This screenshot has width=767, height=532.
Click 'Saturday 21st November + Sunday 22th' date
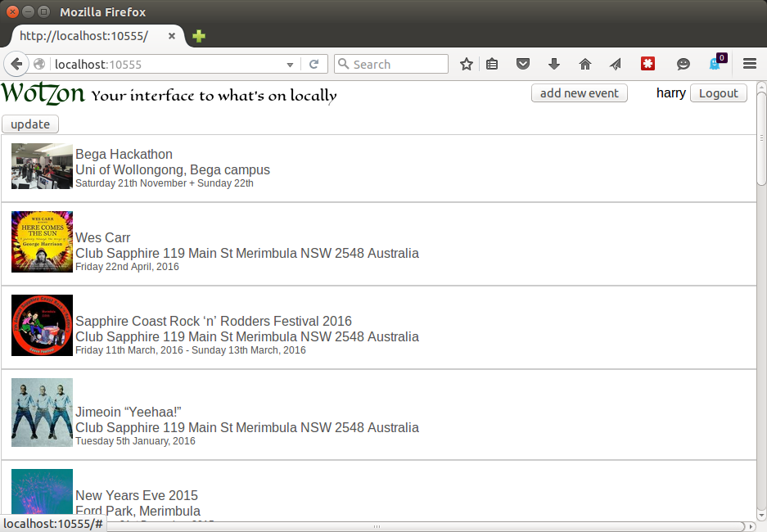coord(165,183)
